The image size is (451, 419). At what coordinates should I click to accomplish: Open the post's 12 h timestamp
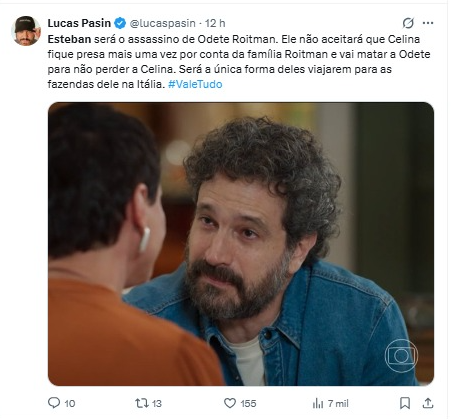pyautogui.click(x=215, y=23)
